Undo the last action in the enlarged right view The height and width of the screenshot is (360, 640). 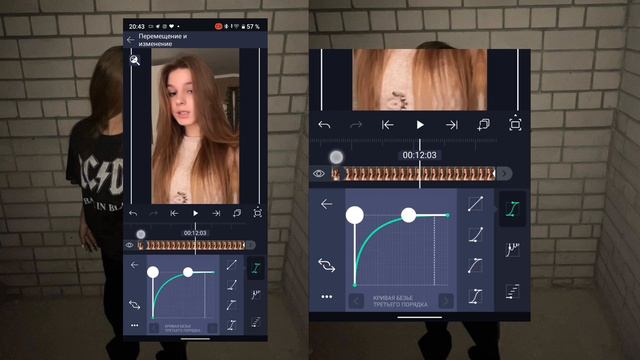(x=324, y=124)
